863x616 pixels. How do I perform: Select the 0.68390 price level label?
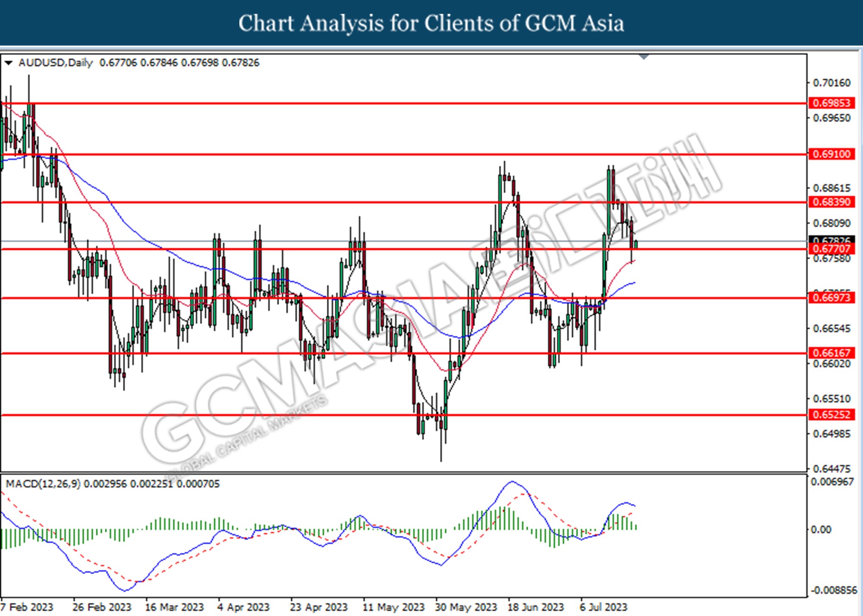tap(831, 202)
